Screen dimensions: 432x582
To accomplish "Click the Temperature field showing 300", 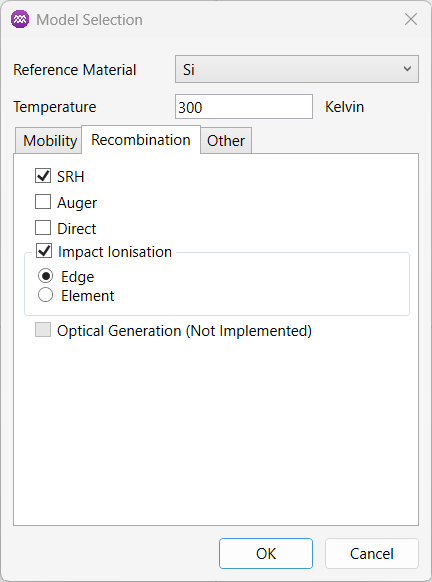I will point(244,107).
